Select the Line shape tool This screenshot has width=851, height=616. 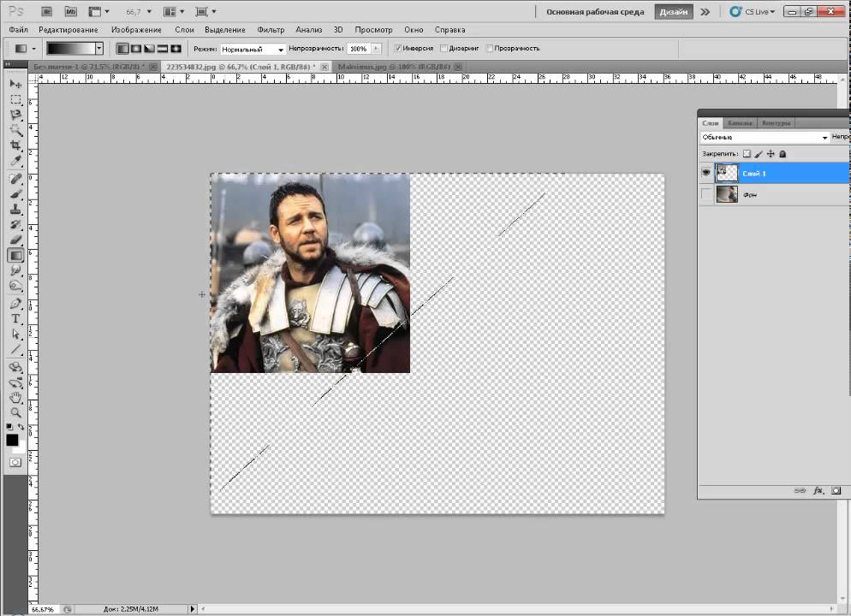pyautogui.click(x=15, y=349)
